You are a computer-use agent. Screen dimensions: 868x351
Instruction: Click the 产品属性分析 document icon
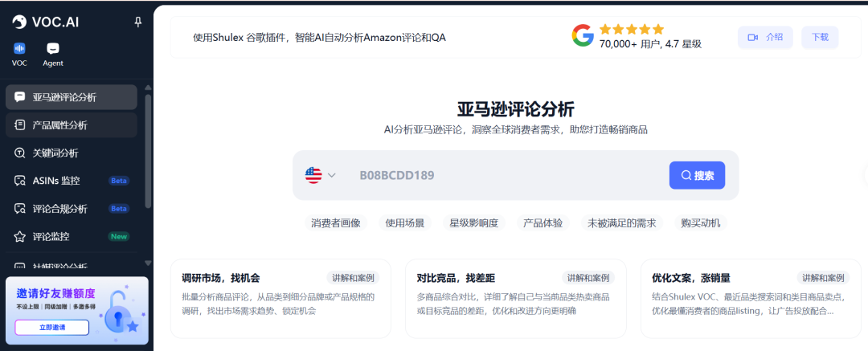[x=20, y=125]
